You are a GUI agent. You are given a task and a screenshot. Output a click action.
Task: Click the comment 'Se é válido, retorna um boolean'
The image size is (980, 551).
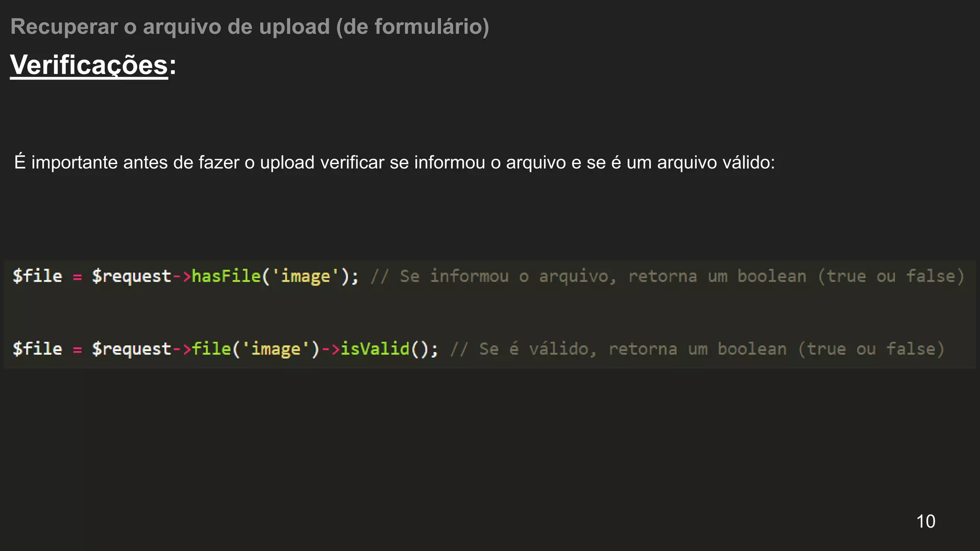(633, 349)
